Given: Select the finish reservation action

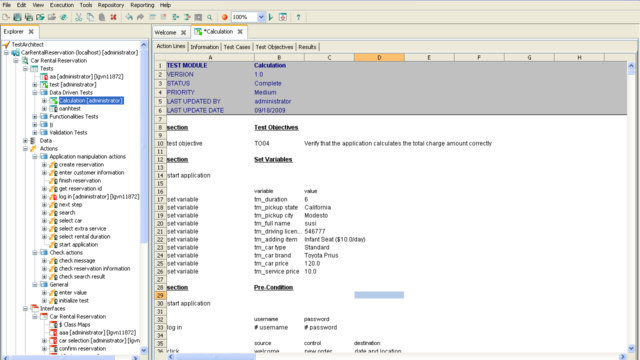Looking at the screenshot, I should pos(80,180).
